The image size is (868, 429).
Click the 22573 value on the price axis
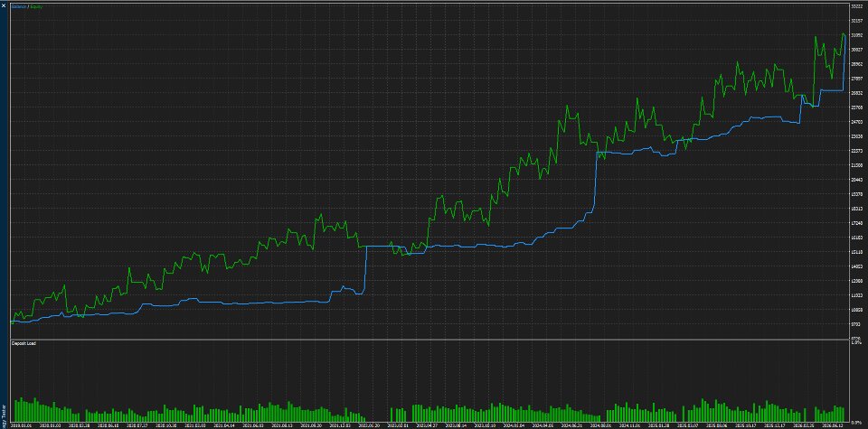point(859,150)
